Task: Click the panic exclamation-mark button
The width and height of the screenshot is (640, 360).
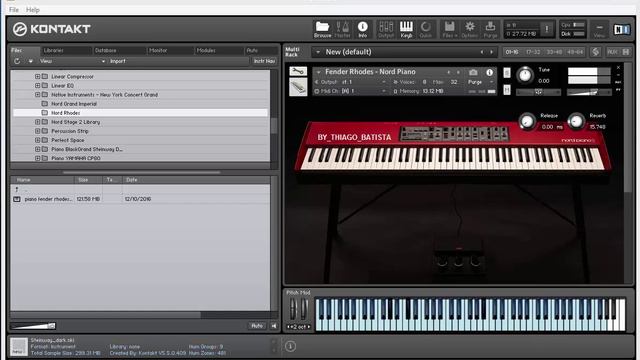Action: coord(547,29)
